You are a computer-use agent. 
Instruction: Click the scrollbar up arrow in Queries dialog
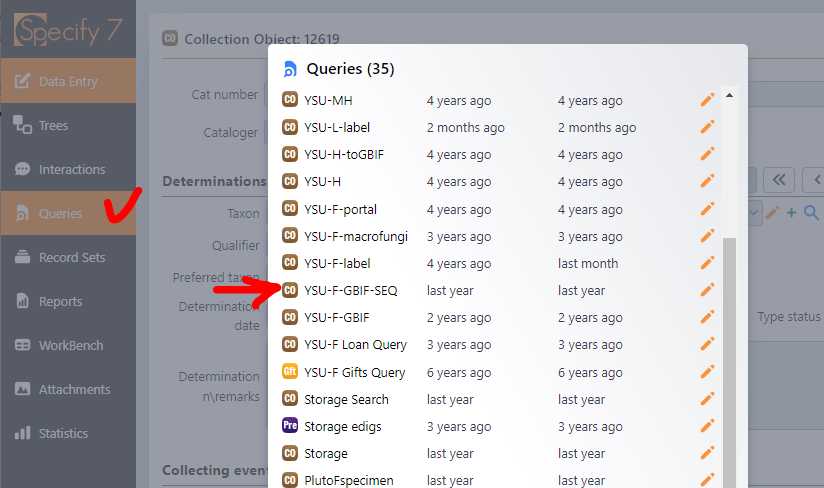click(x=729, y=95)
